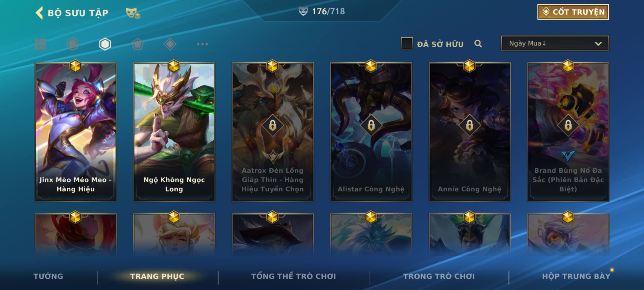Open the Tổng Thể Trò Chơi tab
644x290 pixels.
point(293,276)
